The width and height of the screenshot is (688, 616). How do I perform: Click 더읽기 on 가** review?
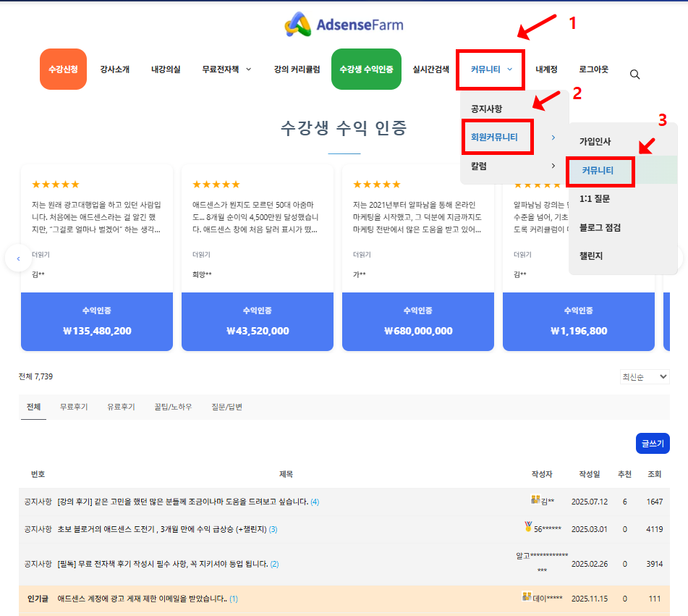coord(362,255)
